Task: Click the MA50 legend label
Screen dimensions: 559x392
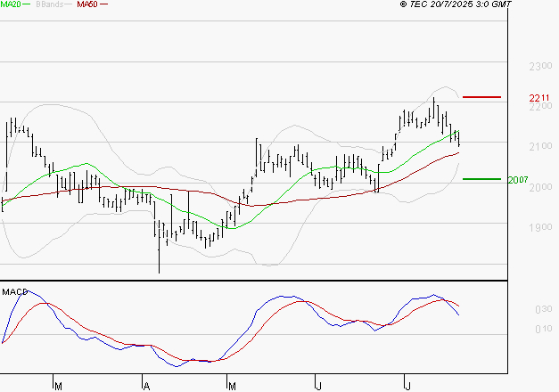Action: [x=87, y=5]
